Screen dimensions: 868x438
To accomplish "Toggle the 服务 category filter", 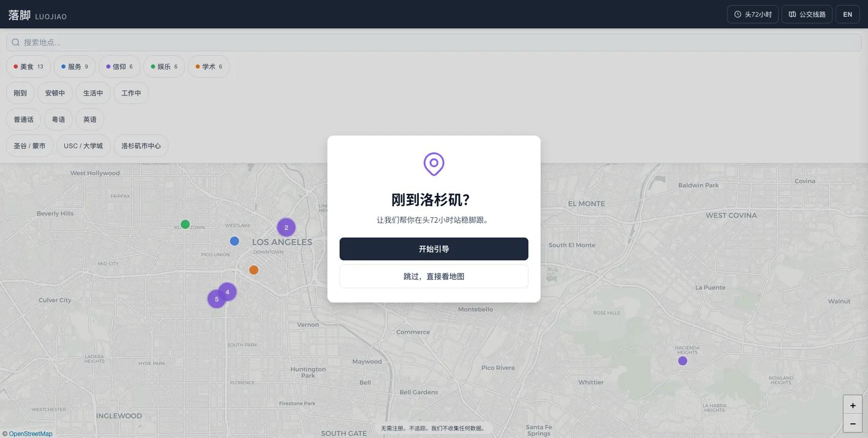I will pyautogui.click(x=75, y=66).
